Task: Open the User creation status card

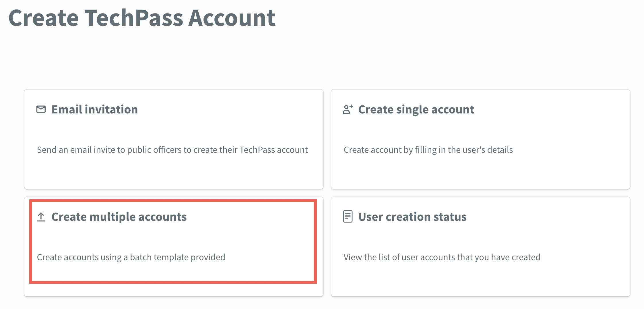Action: click(x=480, y=247)
